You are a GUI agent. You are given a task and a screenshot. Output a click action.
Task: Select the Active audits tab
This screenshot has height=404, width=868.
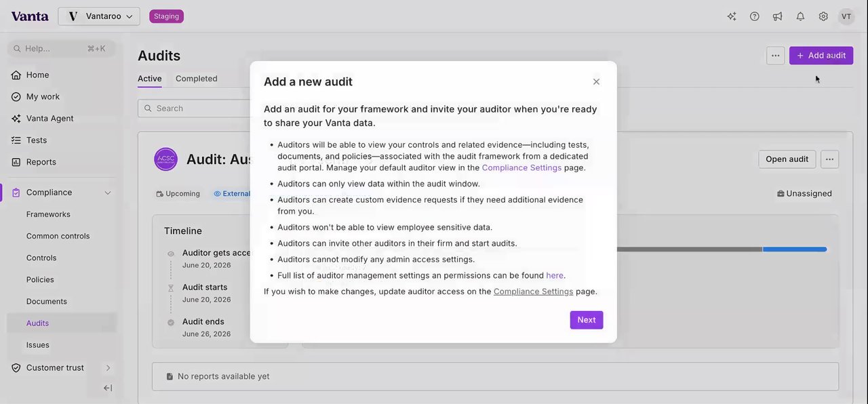[x=149, y=79]
